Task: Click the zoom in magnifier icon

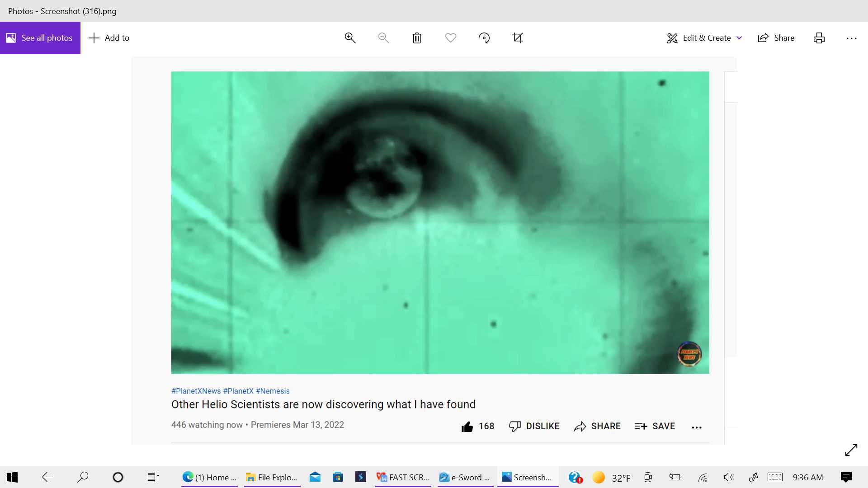Action: click(350, 38)
